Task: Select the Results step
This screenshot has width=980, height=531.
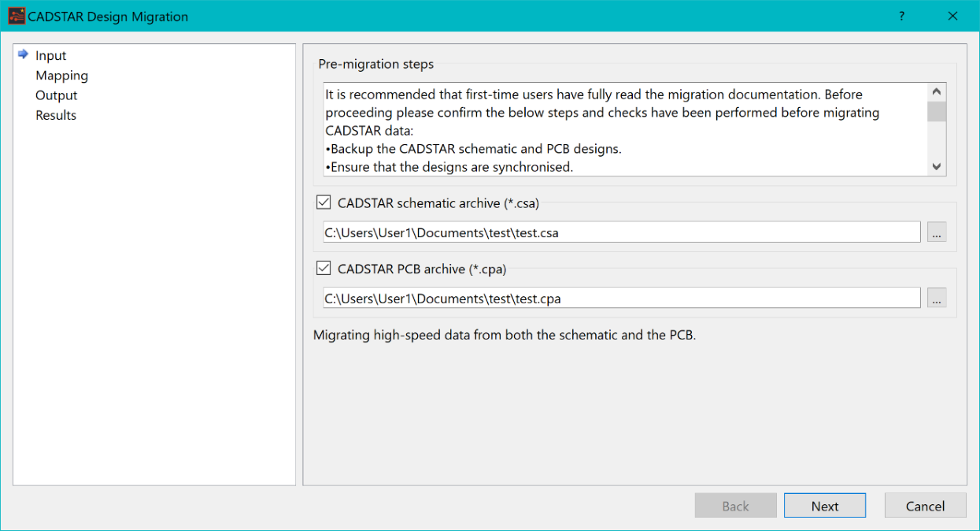Action: pyautogui.click(x=56, y=115)
